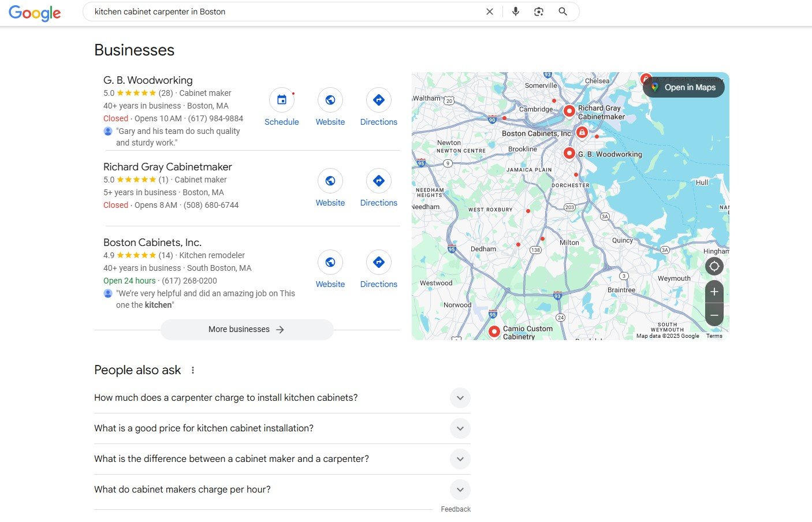Center map on my location icon
This screenshot has height=522, width=812.
(x=714, y=266)
